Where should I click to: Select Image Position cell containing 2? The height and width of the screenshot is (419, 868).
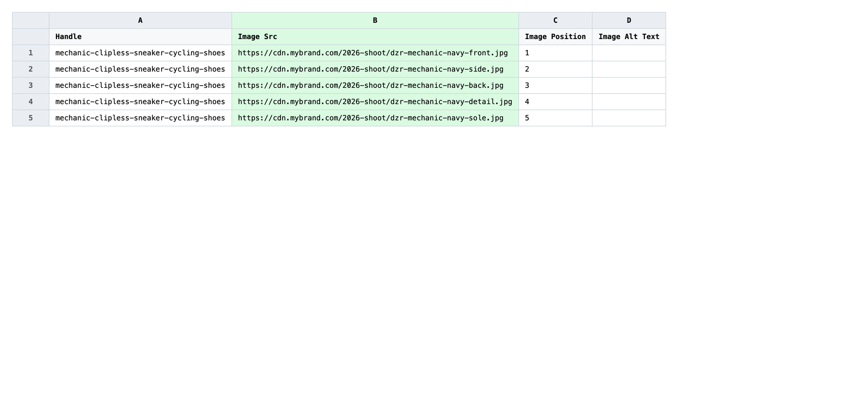[555, 69]
